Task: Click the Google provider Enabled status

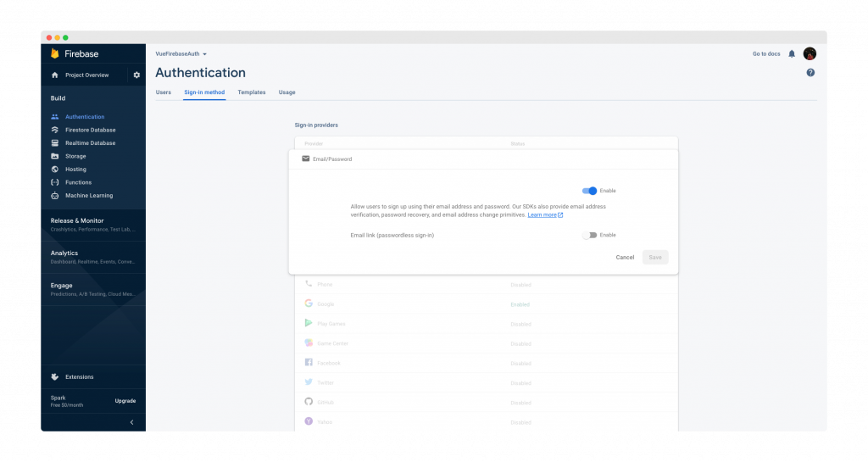Action: pos(520,304)
